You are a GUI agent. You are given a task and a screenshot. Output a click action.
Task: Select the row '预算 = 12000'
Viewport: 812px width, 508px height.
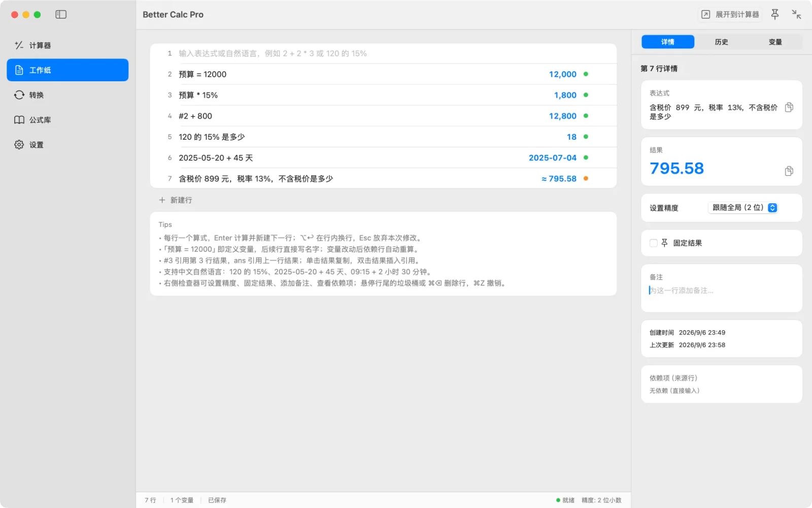383,74
